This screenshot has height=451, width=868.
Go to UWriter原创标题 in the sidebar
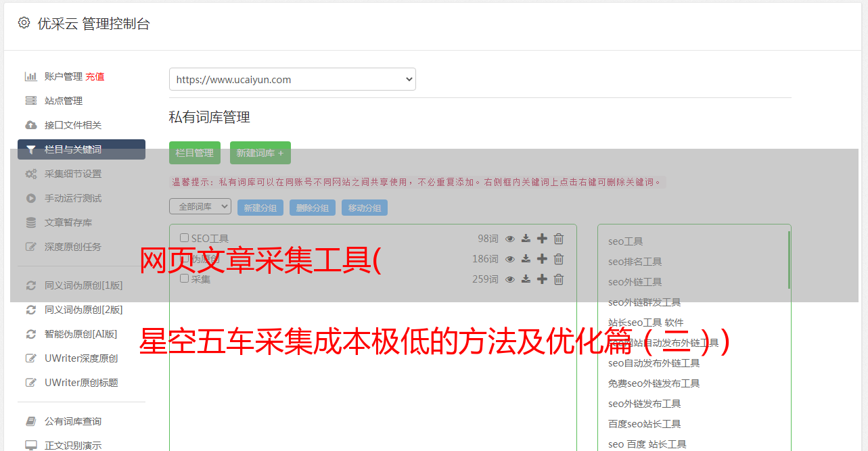81,383
